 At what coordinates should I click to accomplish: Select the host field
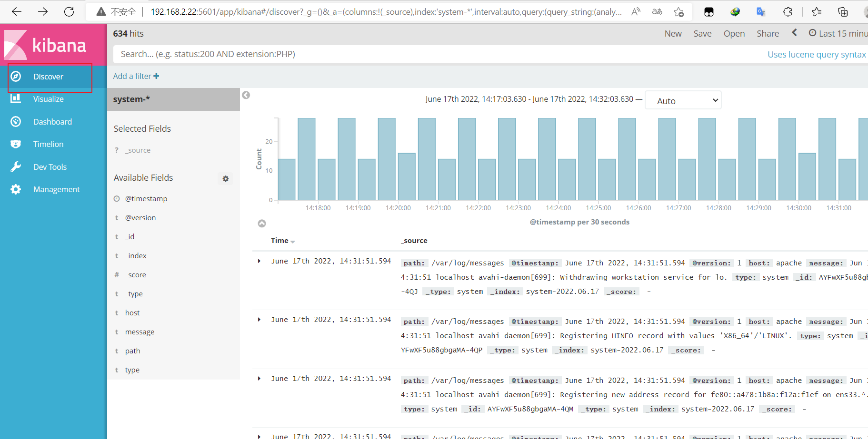coord(132,313)
